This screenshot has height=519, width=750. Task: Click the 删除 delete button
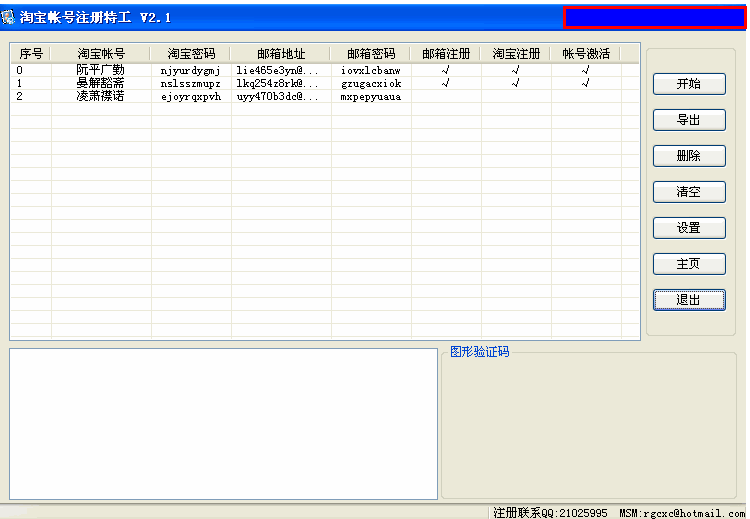(689, 156)
